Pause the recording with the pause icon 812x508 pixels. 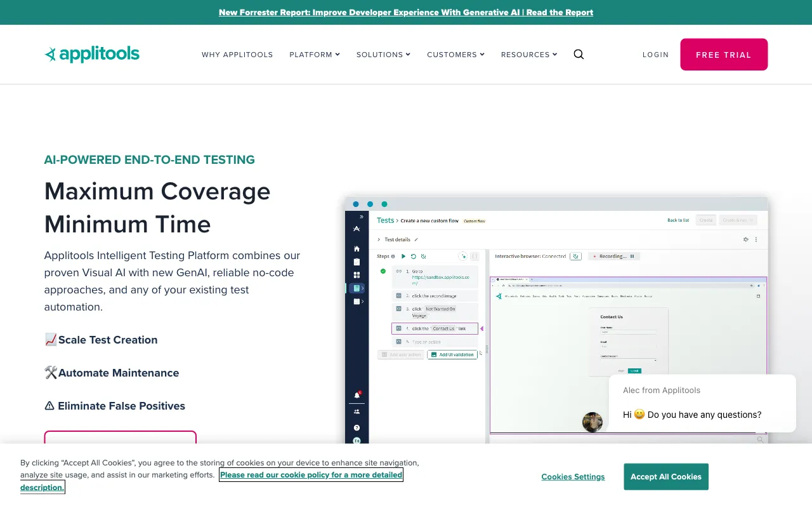point(632,257)
